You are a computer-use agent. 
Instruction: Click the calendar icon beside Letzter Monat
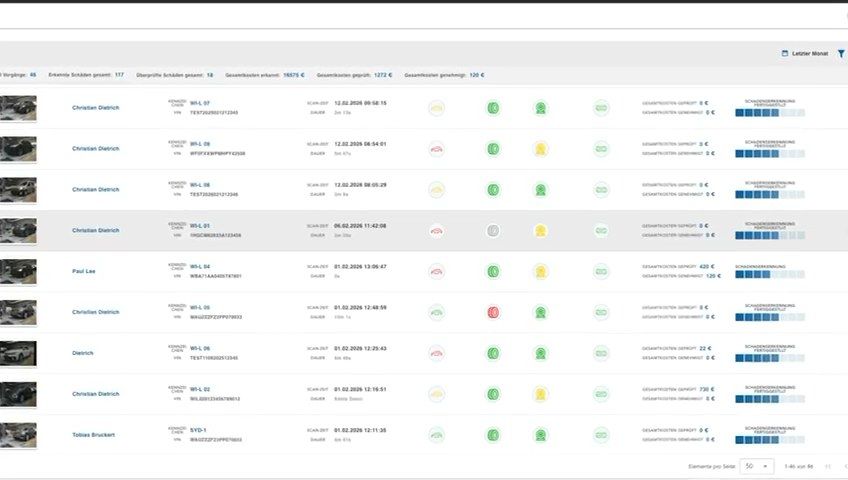[x=785, y=53]
